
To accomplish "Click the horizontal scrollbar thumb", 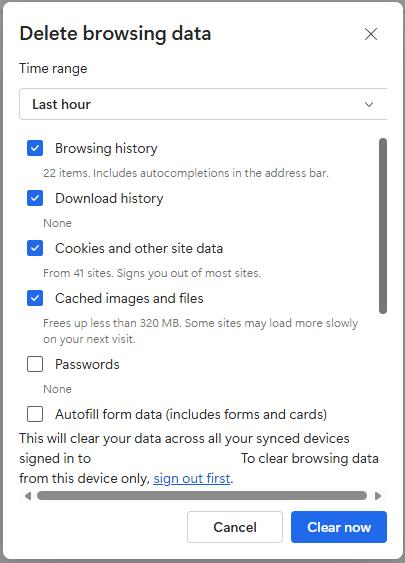I will point(202,496).
